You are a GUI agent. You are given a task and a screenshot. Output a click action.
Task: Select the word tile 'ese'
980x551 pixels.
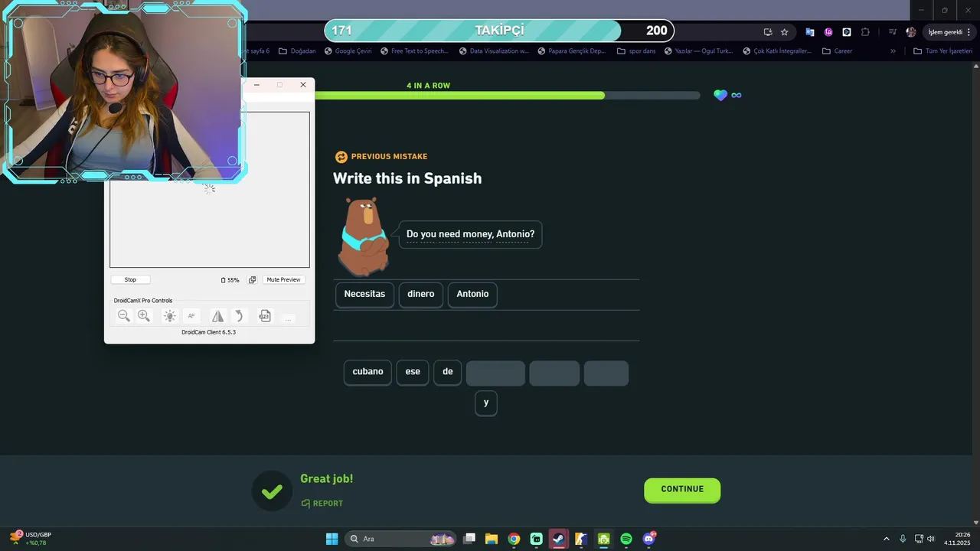pos(413,372)
